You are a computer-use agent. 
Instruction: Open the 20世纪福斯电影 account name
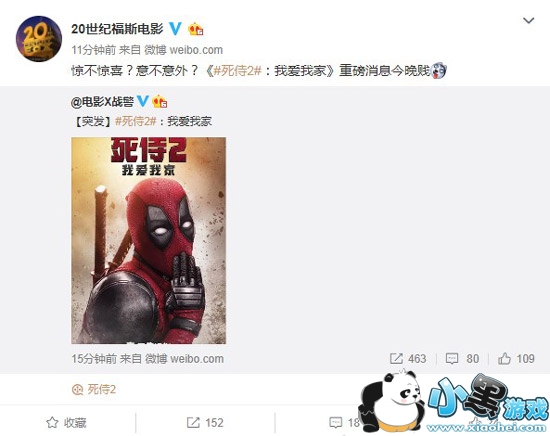point(117,29)
